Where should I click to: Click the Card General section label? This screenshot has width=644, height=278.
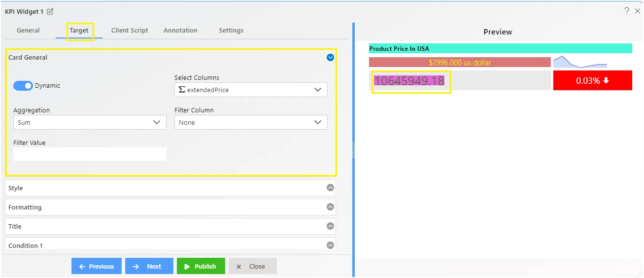[28, 57]
